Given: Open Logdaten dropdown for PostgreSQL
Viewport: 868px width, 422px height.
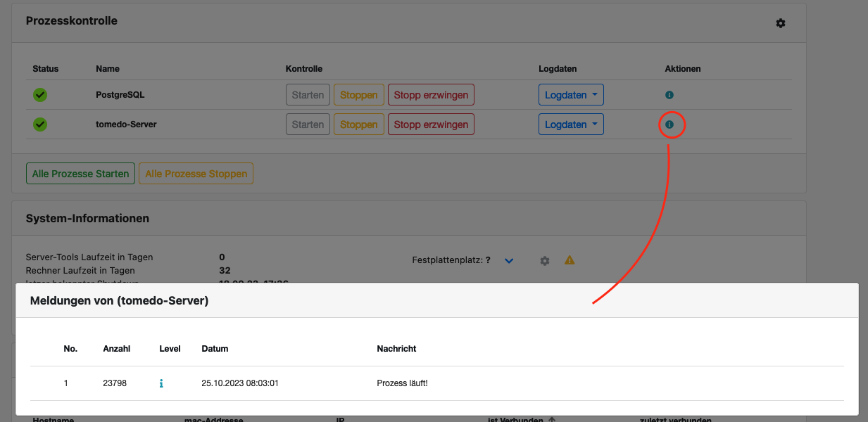Looking at the screenshot, I should [x=571, y=95].
